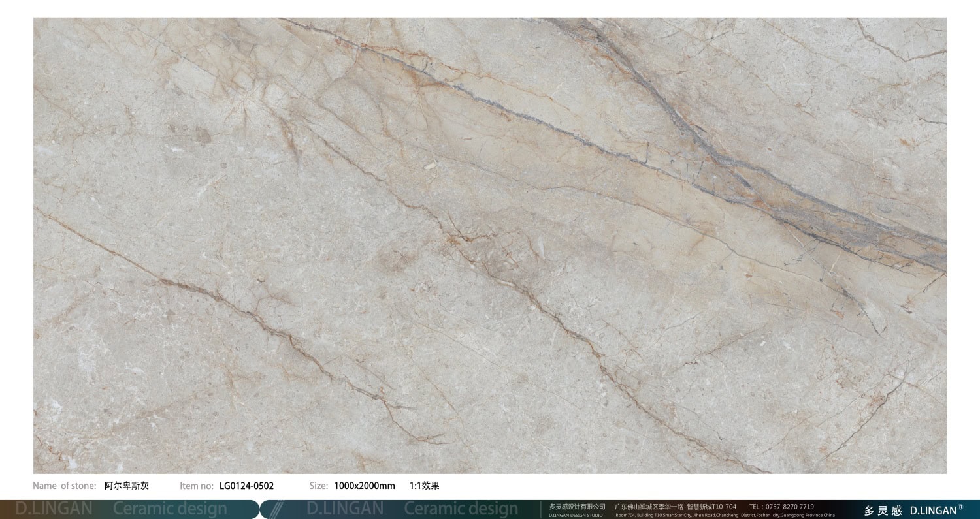Click the diagonal stripes emblem in the banner
This screenshot has height=519, width=980.
(276, 509)
